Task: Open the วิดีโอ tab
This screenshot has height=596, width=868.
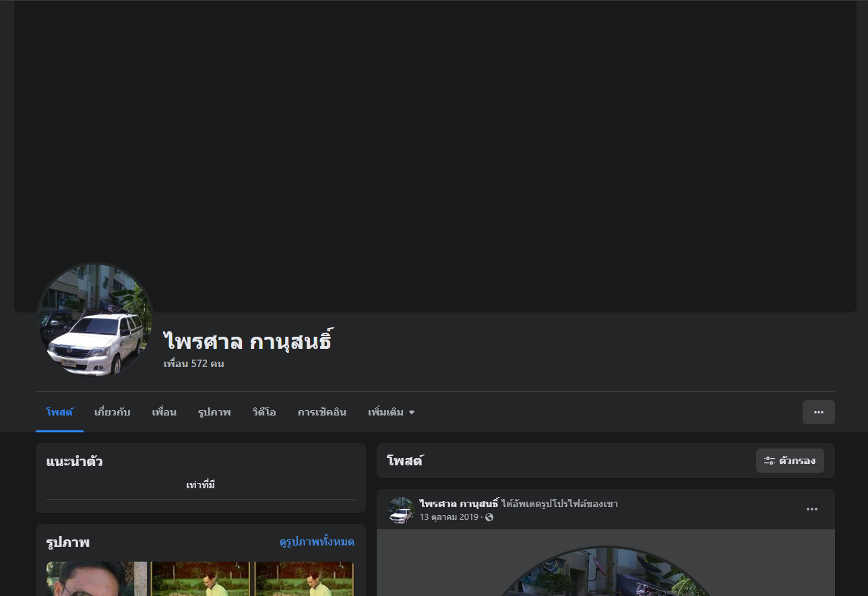Action: 264,412
